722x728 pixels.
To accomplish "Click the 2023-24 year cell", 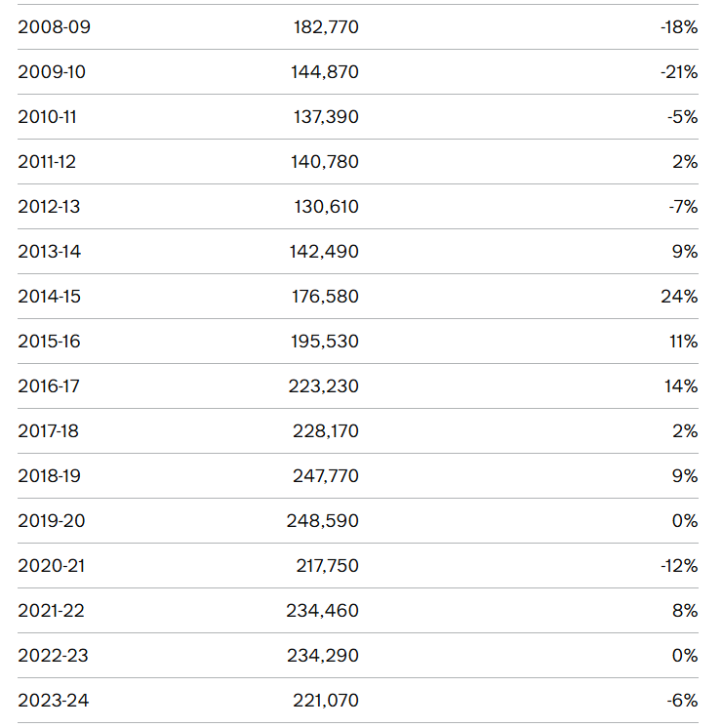I will pyautogui.click(x=53, y=701).
